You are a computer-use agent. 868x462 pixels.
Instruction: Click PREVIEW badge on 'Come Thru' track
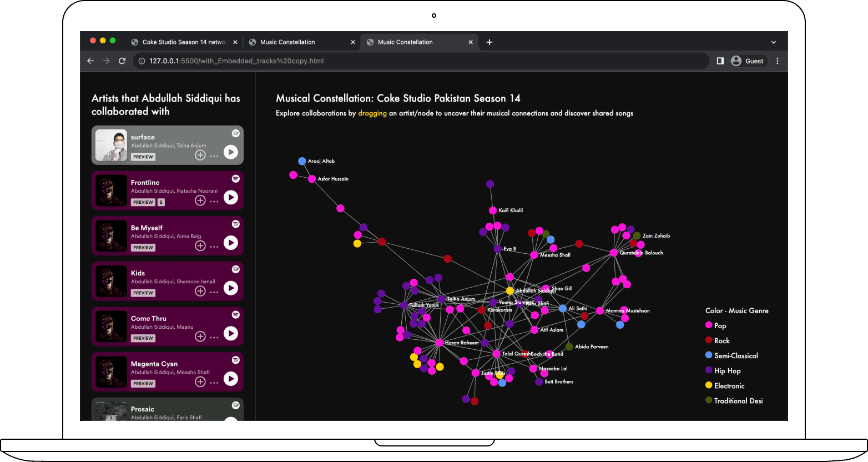tap(143, 338)
